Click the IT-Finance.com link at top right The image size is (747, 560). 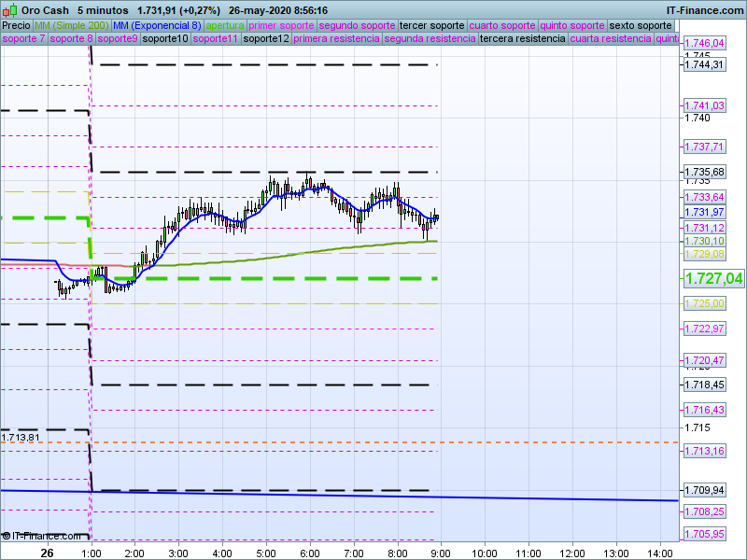pyautogui.click(x=705, y=9)
